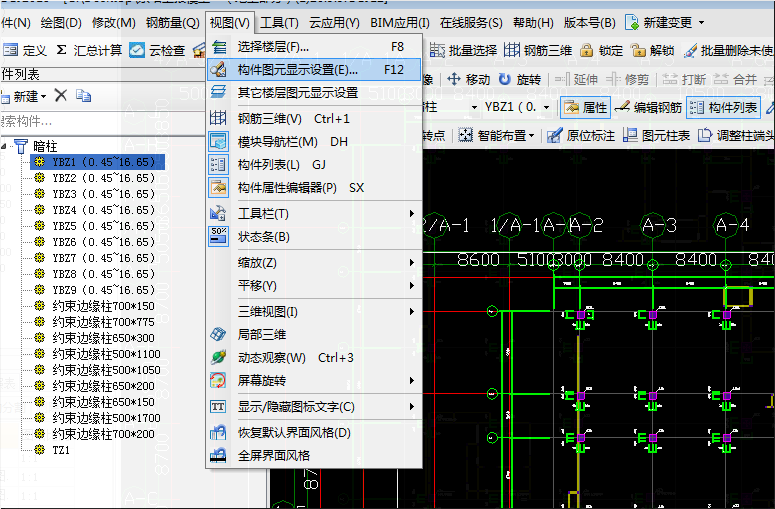Click the 工具栏 menu entry icon
Screen dimensions: 775x509
pyautogui.click(x=218, y=213)
